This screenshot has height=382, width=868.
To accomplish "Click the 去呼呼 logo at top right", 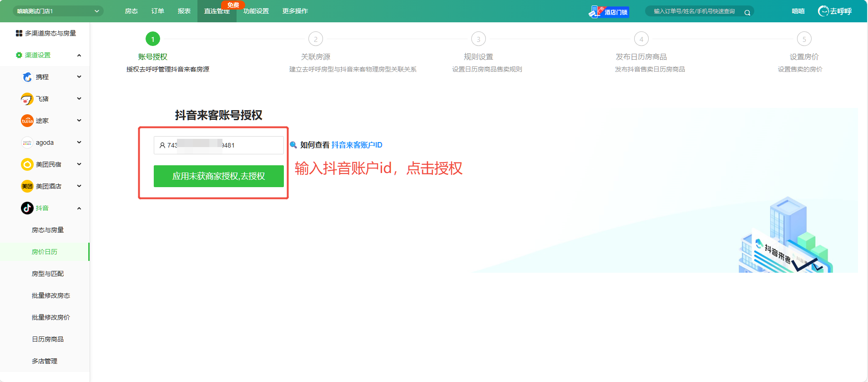I will 835,11.
